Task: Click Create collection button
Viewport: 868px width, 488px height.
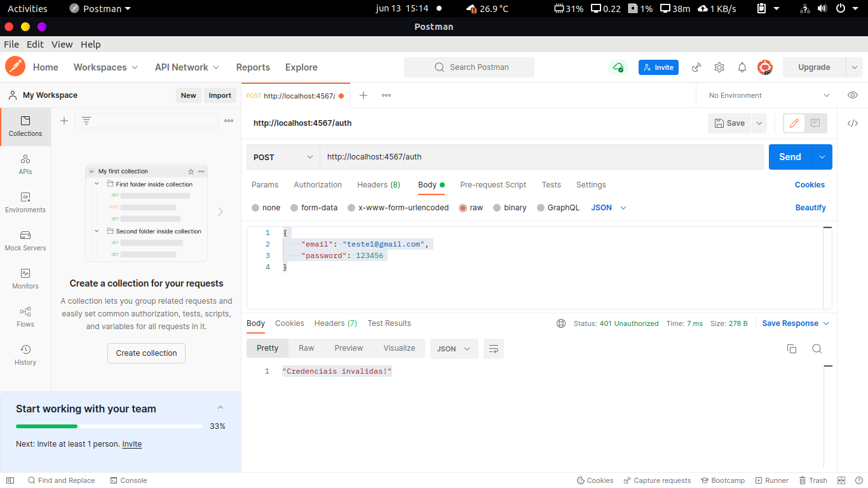Action: 146,353
